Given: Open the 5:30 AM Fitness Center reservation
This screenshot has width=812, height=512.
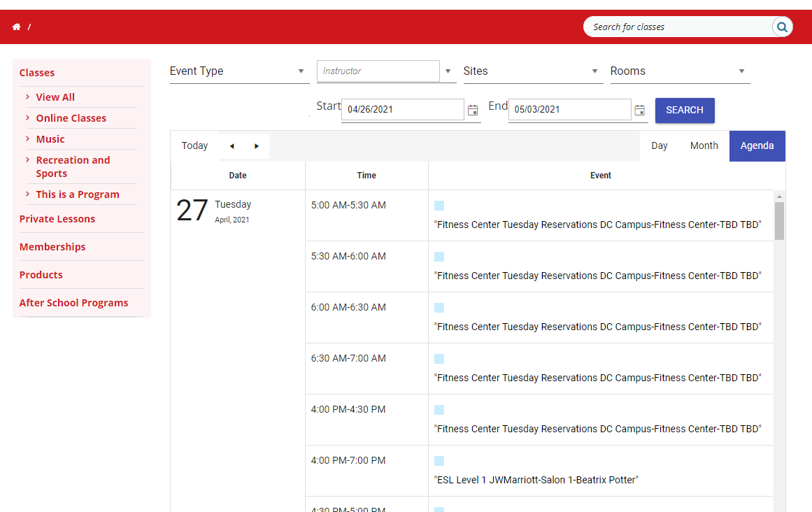Looking at the screenshot, I should [597, 276].
